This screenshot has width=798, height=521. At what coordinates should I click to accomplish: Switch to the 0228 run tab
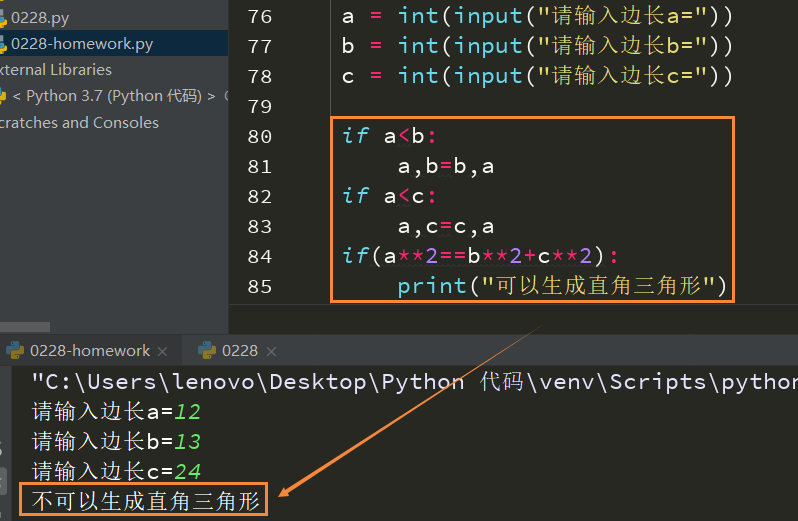(239, 350)
